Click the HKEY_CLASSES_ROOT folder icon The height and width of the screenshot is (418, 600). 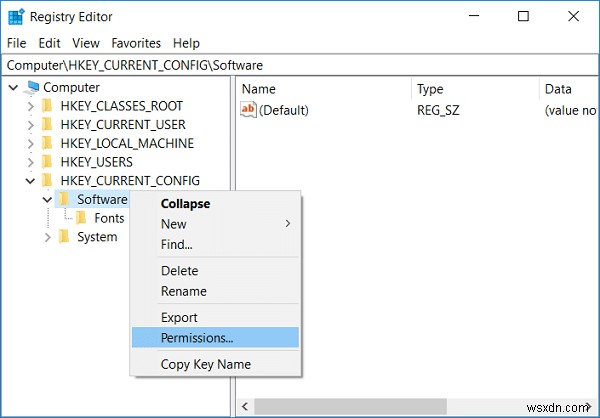46,106
